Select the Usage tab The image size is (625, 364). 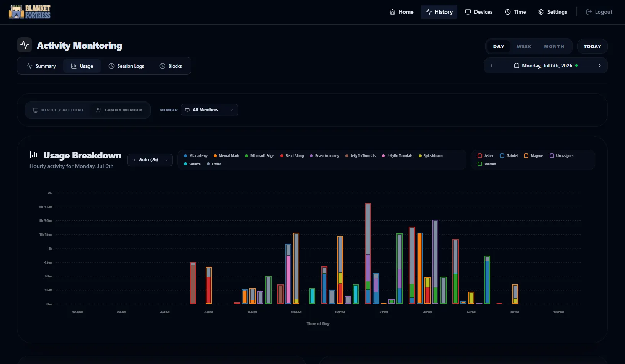coord(82,66)
